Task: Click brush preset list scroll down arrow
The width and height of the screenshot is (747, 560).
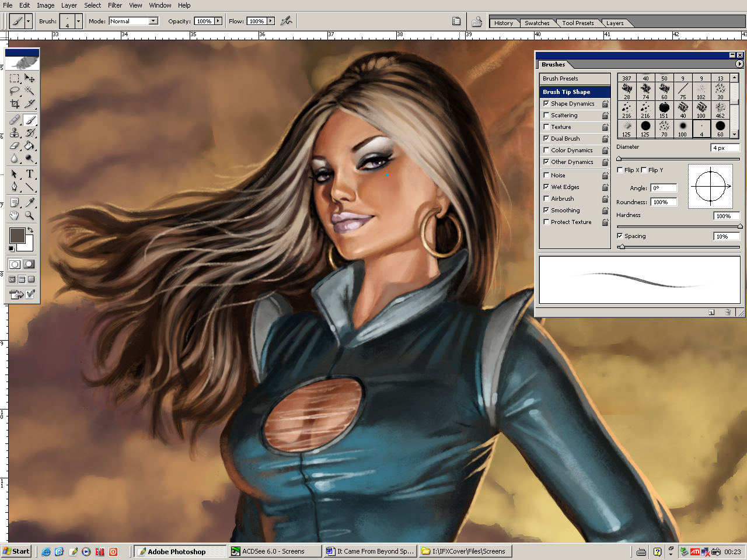Action: pyautogui.click(x=735, y=135)
